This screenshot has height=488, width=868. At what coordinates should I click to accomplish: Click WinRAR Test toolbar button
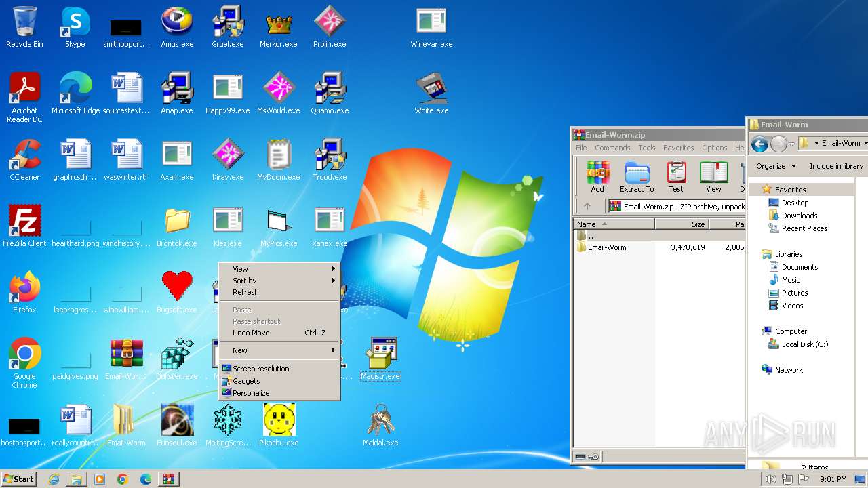tap(676, 178)
